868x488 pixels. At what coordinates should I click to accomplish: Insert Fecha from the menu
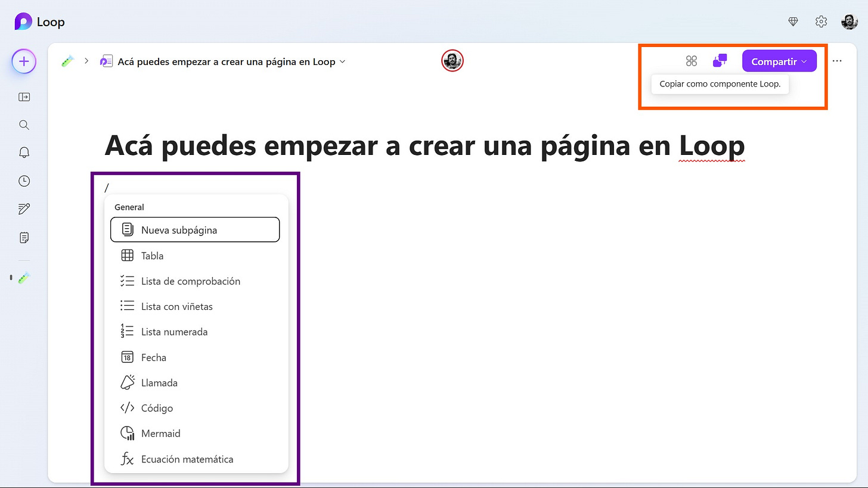195,358
